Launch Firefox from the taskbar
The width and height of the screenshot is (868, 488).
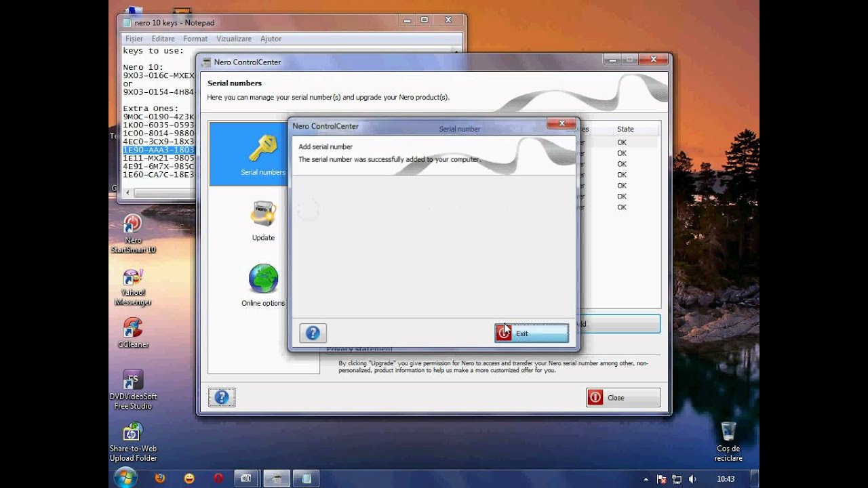coord(159,478)
